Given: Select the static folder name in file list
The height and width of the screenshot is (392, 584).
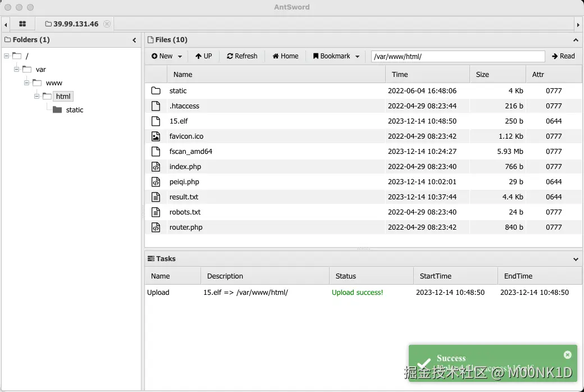Looking at the screenshot, I should tap(178, 91).
